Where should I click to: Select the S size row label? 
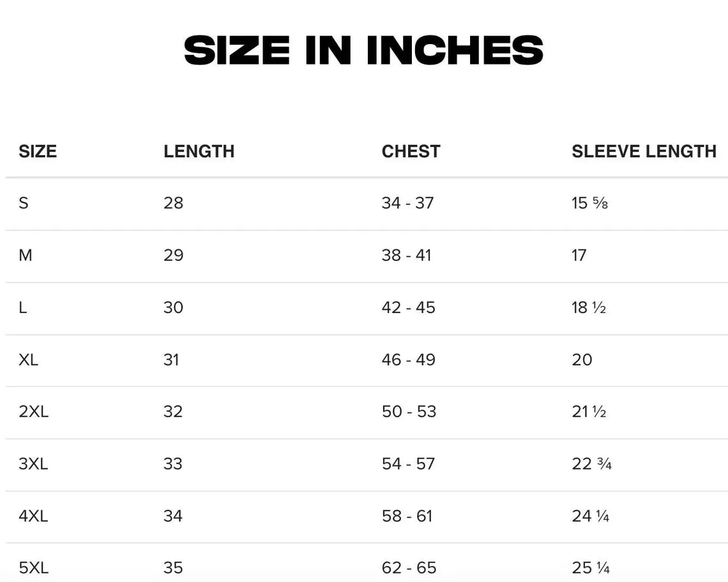click(24, 203)
